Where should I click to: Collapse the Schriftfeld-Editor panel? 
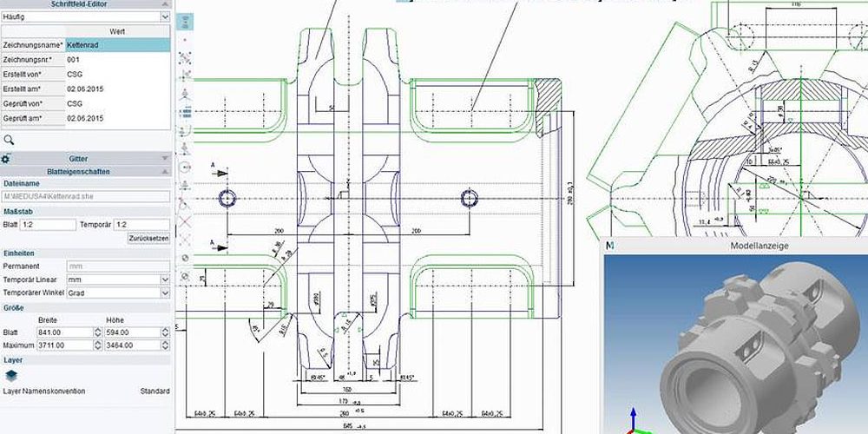[x=165, y=4]
